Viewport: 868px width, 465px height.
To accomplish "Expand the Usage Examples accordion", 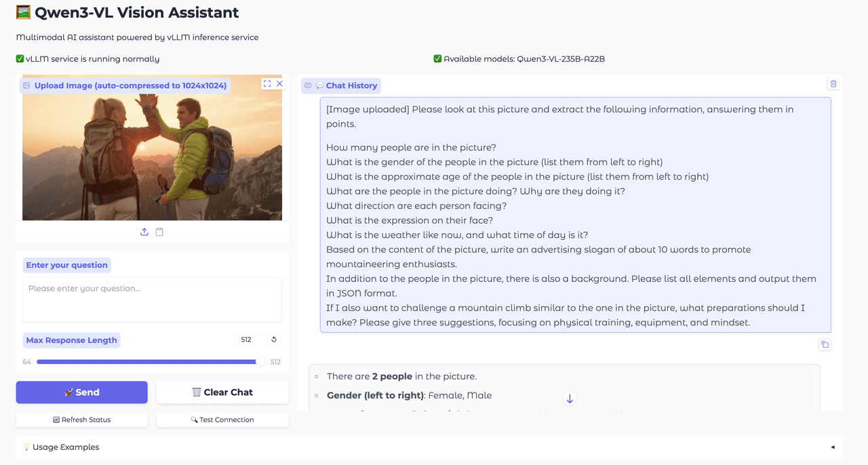I will coord(429,447).
